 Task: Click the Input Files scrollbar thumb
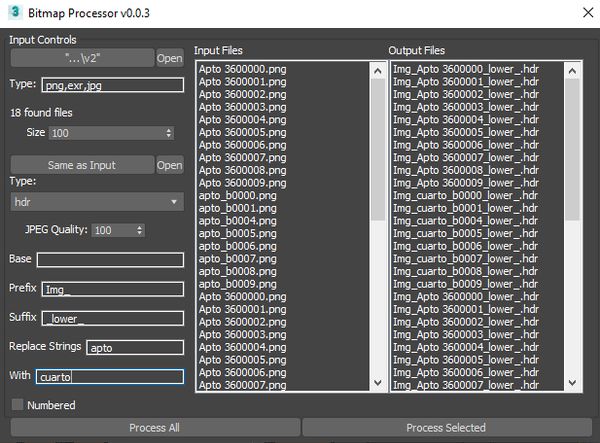(x=378, y=150)
